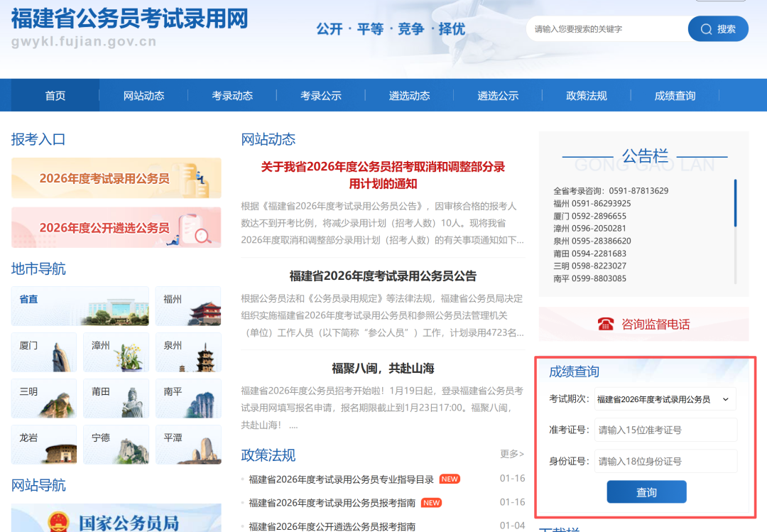Open 福建省2026年度考试录用公务员公告 headline

pyautogui.click(x=383, y=276)
